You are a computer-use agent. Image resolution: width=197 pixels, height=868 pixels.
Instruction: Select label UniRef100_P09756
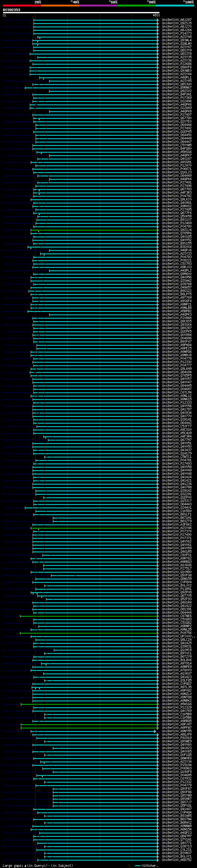177,633
